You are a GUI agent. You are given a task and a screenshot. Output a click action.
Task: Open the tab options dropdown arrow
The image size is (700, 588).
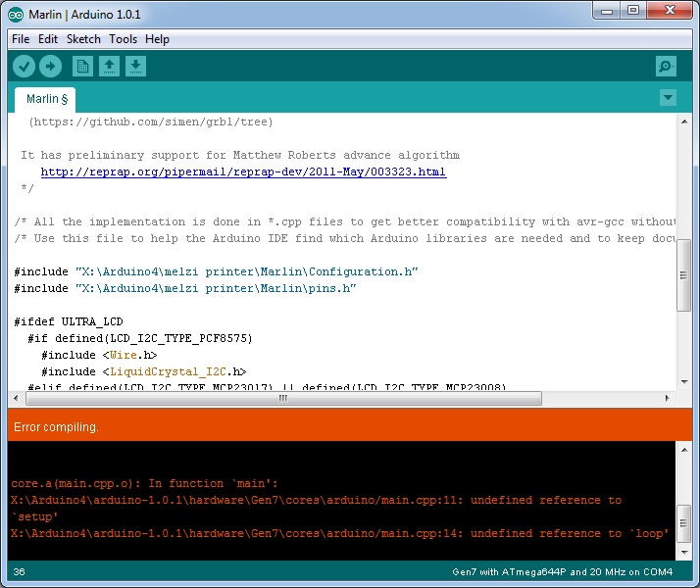(x=668, y=98)
